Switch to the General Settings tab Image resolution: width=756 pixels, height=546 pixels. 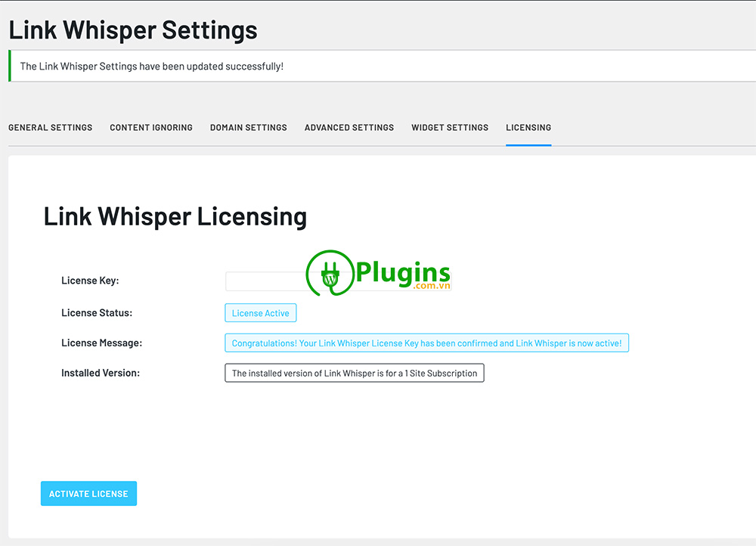tap(50, 127)
